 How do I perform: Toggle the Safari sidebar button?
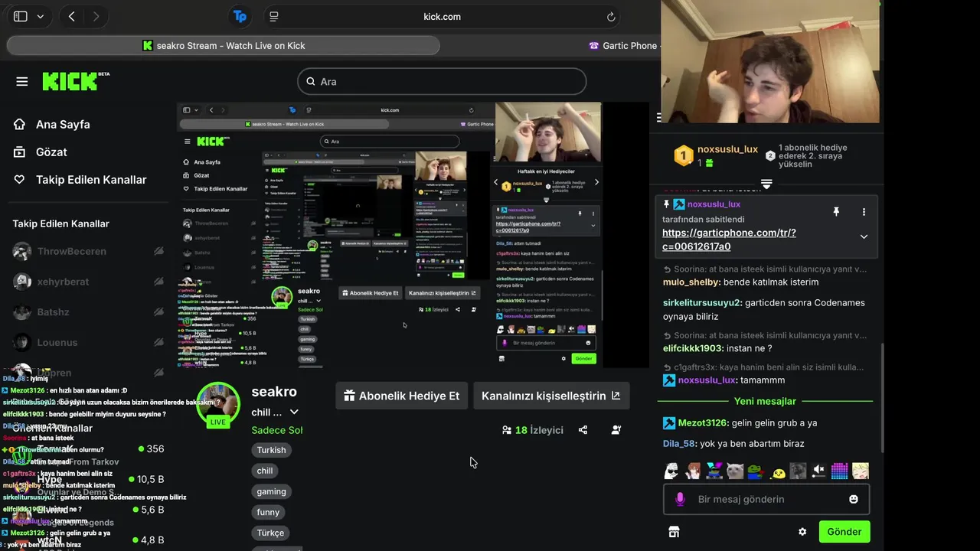[x=21, y=16]
